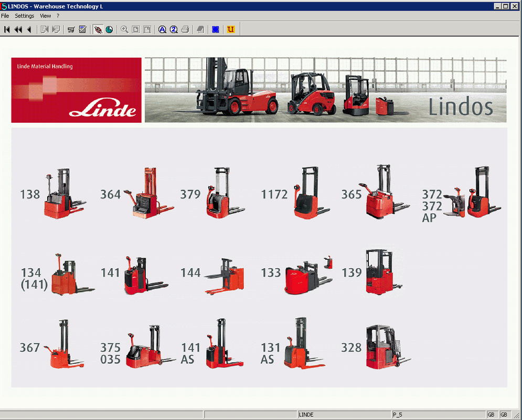Select the zoom magnifier icon
522x420 pixels.
(124, 29)
